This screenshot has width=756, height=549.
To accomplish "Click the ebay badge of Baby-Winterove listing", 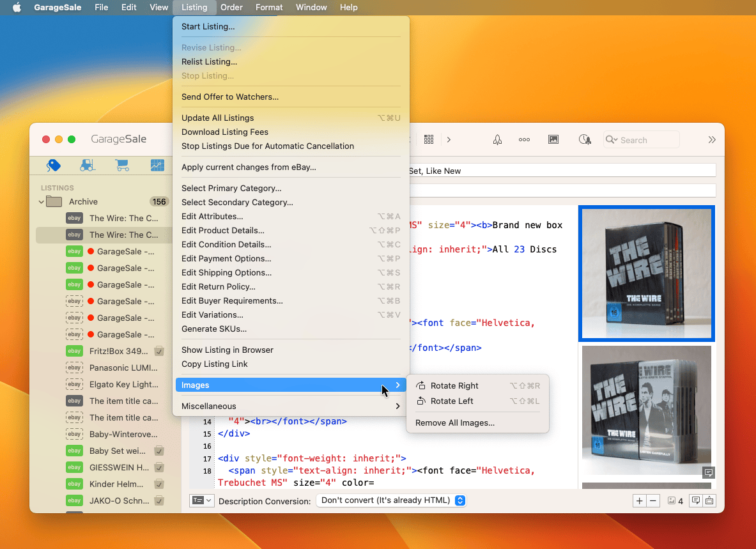I will click(x=74, y=435).
